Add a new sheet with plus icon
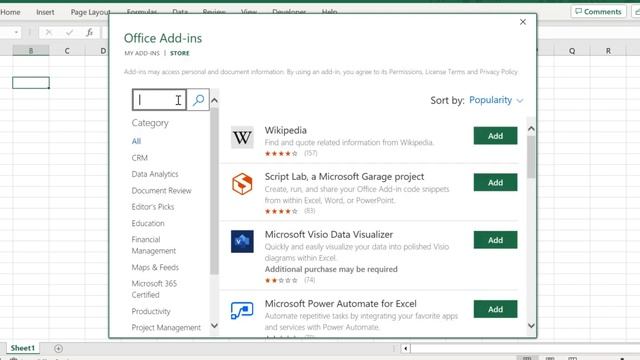Screen dimensions: 640x360 (x=58, y=348)
